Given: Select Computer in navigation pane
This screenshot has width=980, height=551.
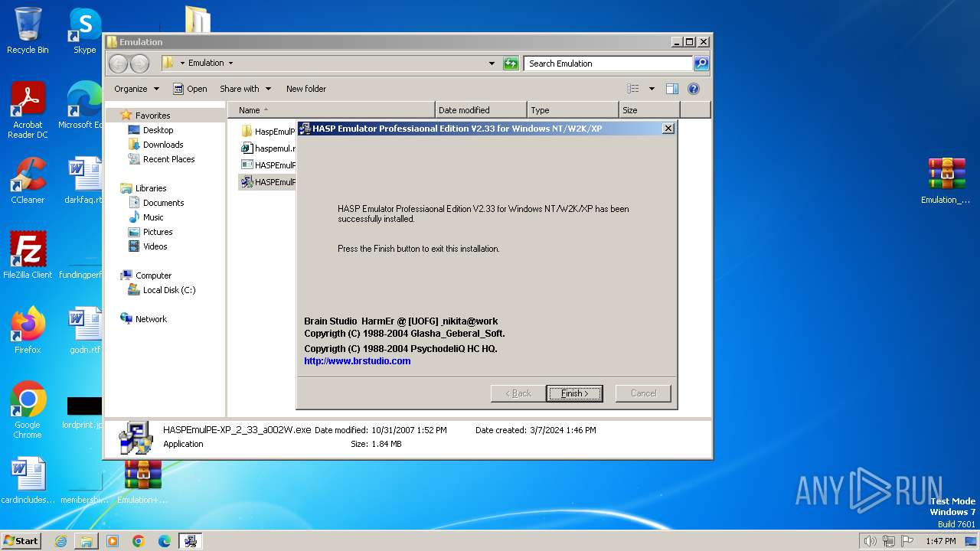Looking at the screenshot, I should click(x=153, y=275).
